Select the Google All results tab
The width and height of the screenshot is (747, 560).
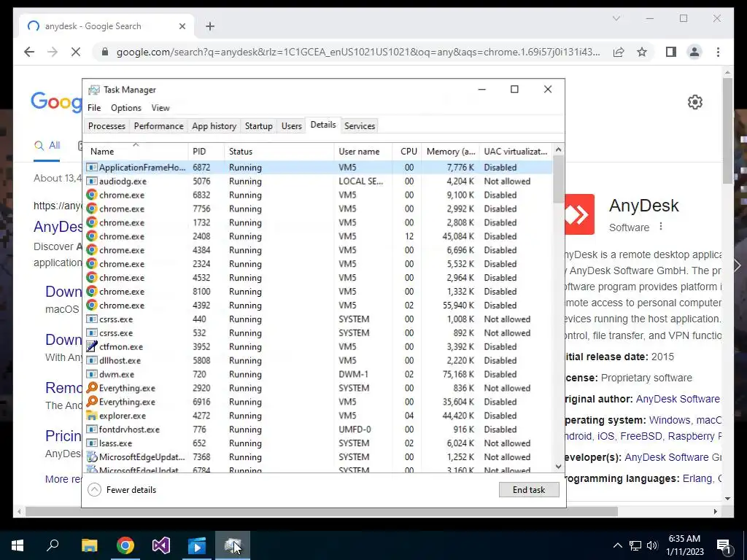pyautogui.click(x=47, y=145)
